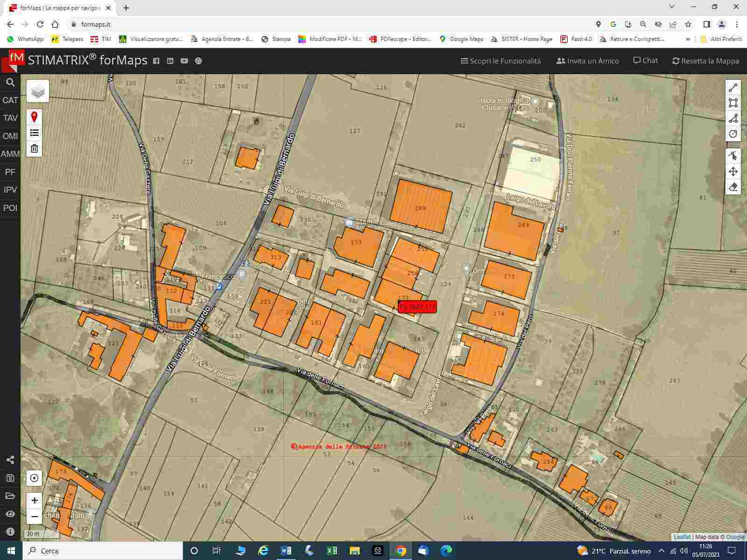Image resolution: width=747 pixels, height=560 pixels.
Task: Click Resetta la Mappa
Action: pos(705,61)
